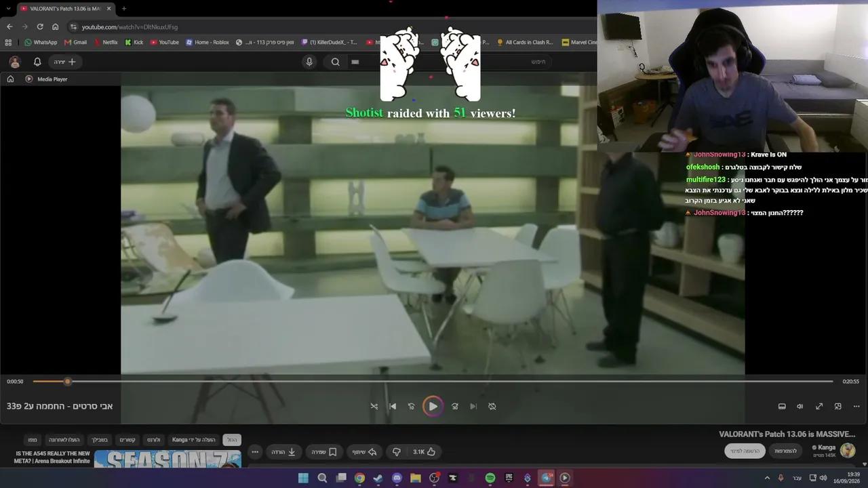This screenshot has height=488, width=868.
Task: Go back in Chrome browser
Action: [9, 26]
